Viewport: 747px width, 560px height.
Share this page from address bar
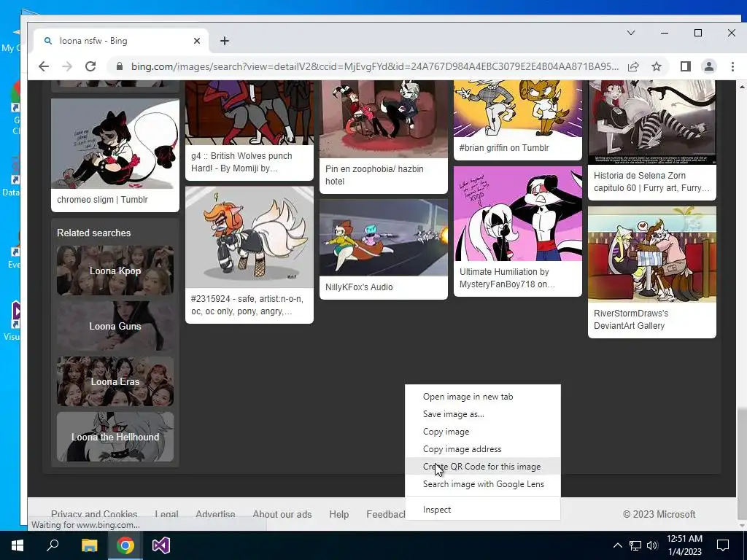(x=633, y=66)
